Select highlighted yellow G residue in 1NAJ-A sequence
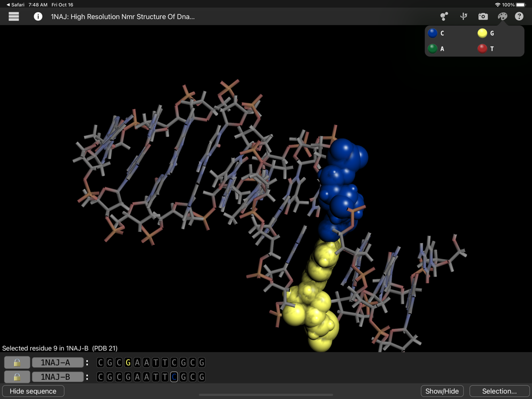This screenshot has height=399, width=532. pyautogui.click(x=128, y=363)
